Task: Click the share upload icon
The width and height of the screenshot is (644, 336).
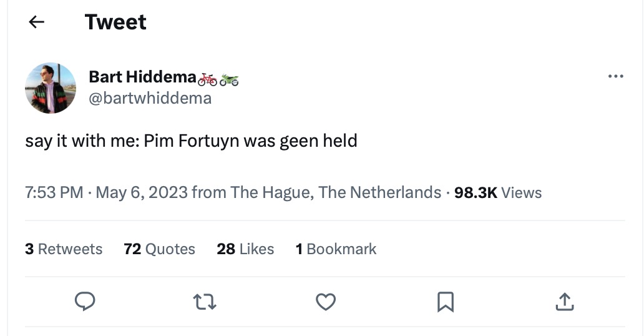Action: coord(564,302)
